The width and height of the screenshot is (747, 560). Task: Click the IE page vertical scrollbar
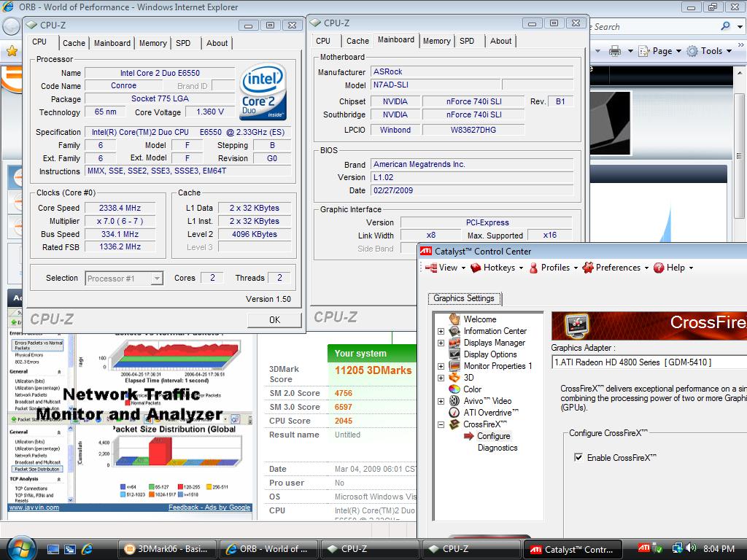coord(740,156)
